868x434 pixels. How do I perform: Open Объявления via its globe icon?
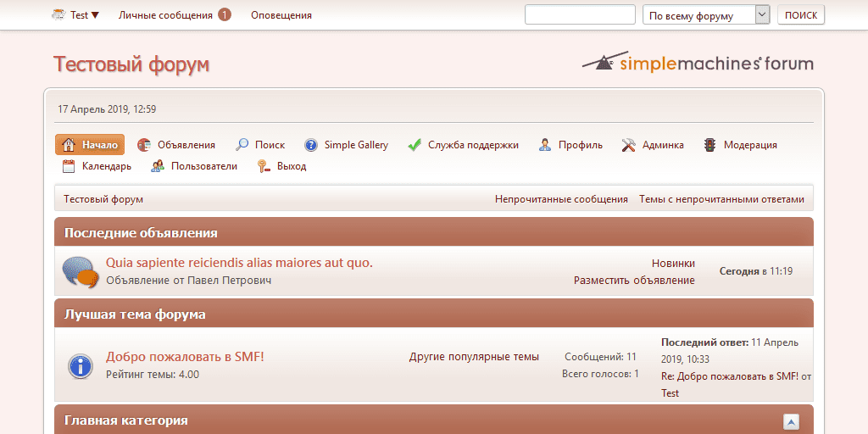pos(145,145)
